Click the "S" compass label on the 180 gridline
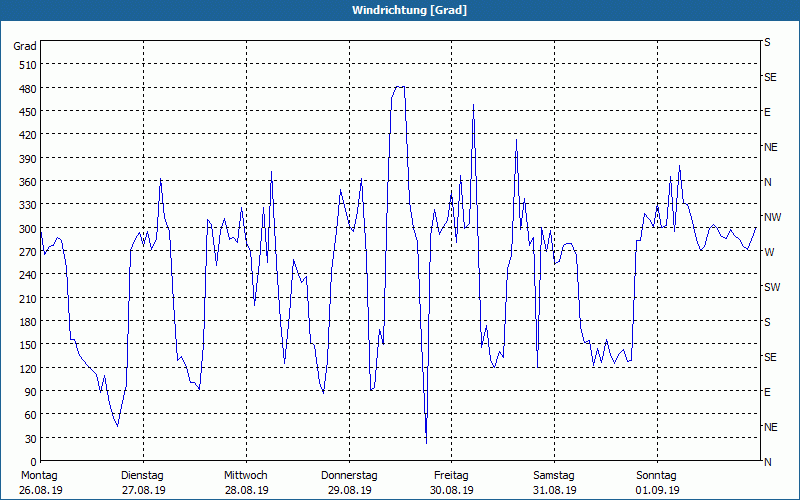This screenshot has width=800, height=500. pyautogui.click(x=767, y=322)
